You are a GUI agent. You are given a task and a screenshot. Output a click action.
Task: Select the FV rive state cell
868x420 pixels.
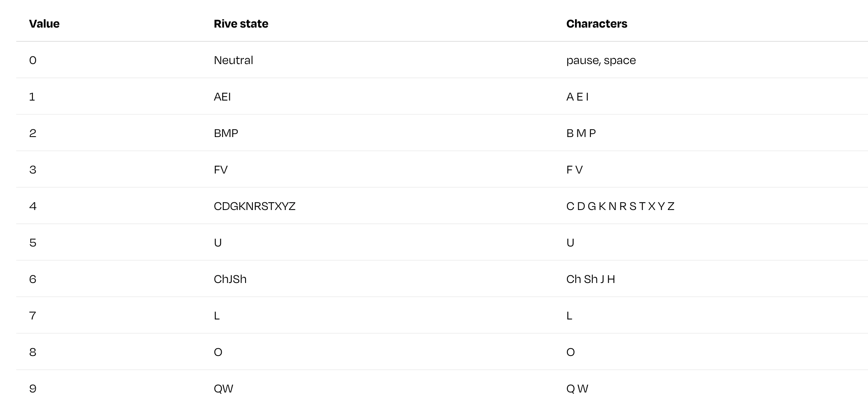(220, 170)
